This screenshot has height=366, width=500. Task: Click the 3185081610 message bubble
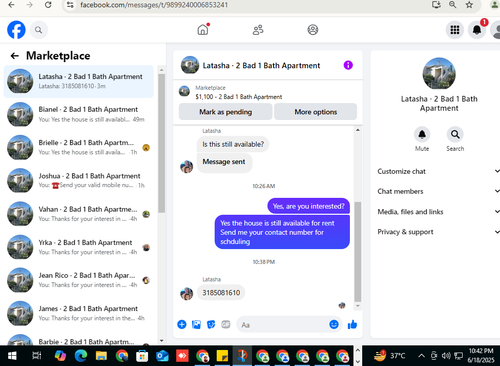click(x=221, y=293)
